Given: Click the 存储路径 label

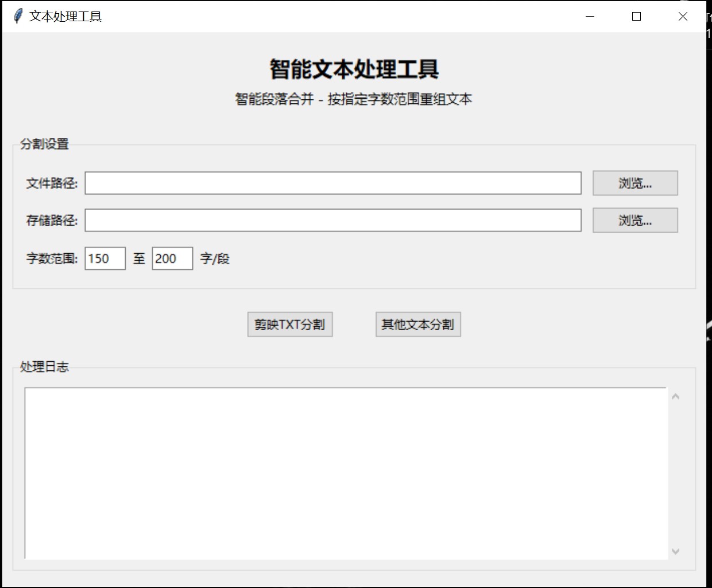Looking at the screenshot, I should pyautogui.click(x=52, y=220).
